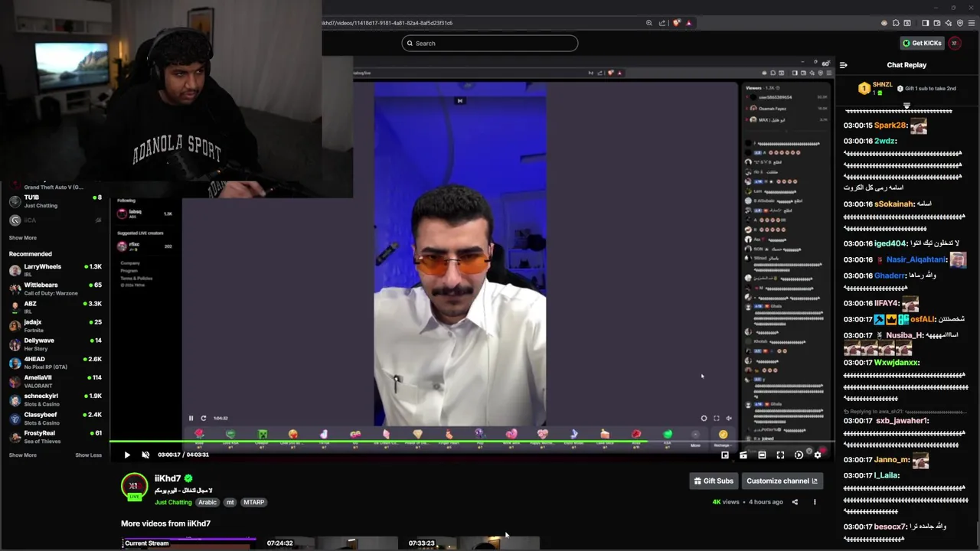Open the Brave Rewards triangle icon
980x551 pixels.
pos(689,23)
